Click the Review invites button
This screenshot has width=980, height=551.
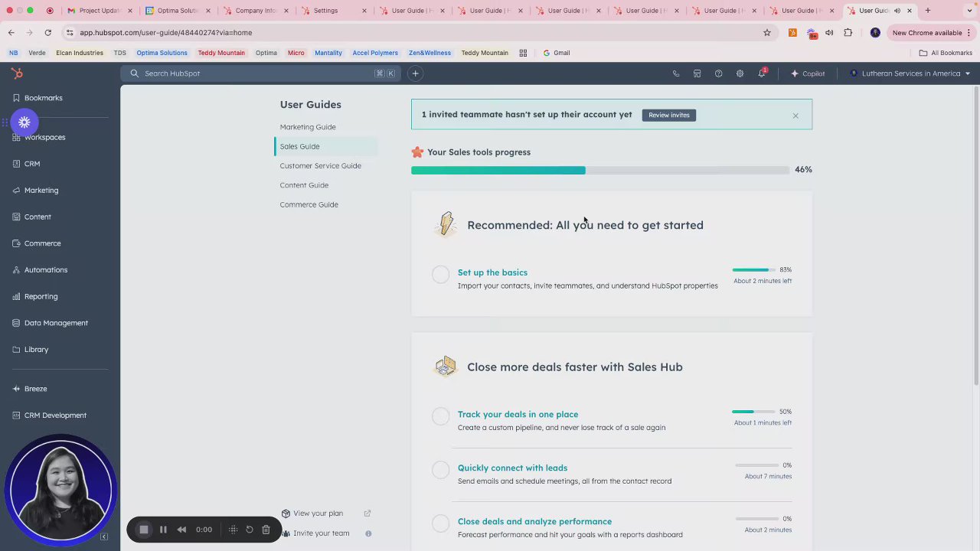pos(669,115)
